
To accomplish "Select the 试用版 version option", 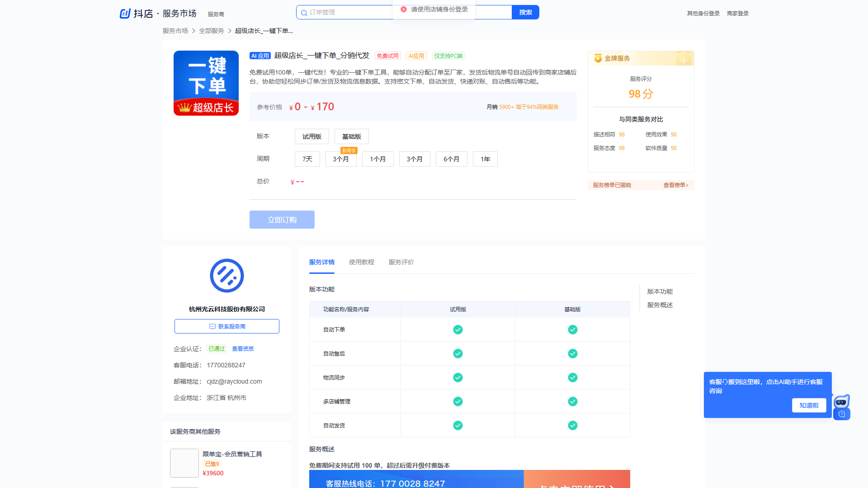I will (x=312, y=136).
